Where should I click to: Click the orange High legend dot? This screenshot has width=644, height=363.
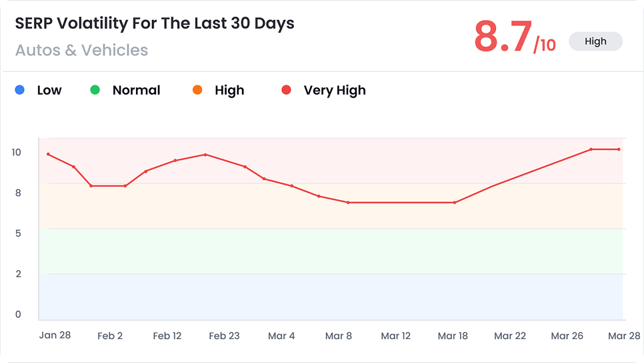click(197, 90)
